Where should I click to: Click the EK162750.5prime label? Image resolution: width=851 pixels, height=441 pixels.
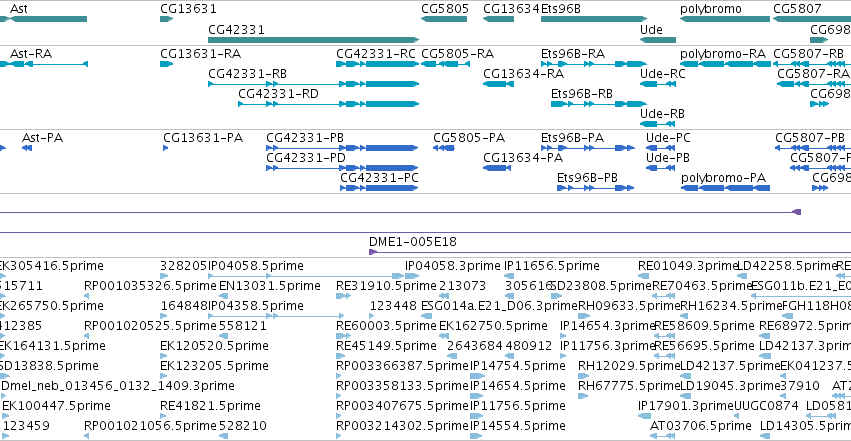[493, 326]
